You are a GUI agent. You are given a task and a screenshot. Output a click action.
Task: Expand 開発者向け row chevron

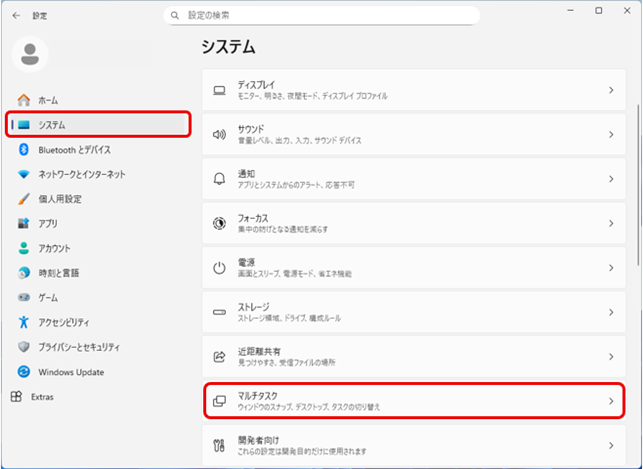[611, 445]
